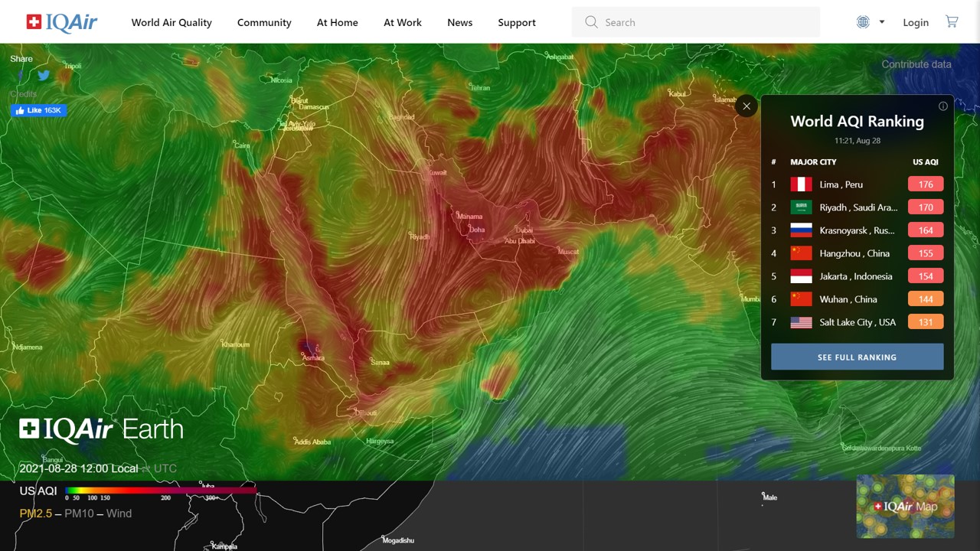Click the China flag for Wuhan

point(801,299)
